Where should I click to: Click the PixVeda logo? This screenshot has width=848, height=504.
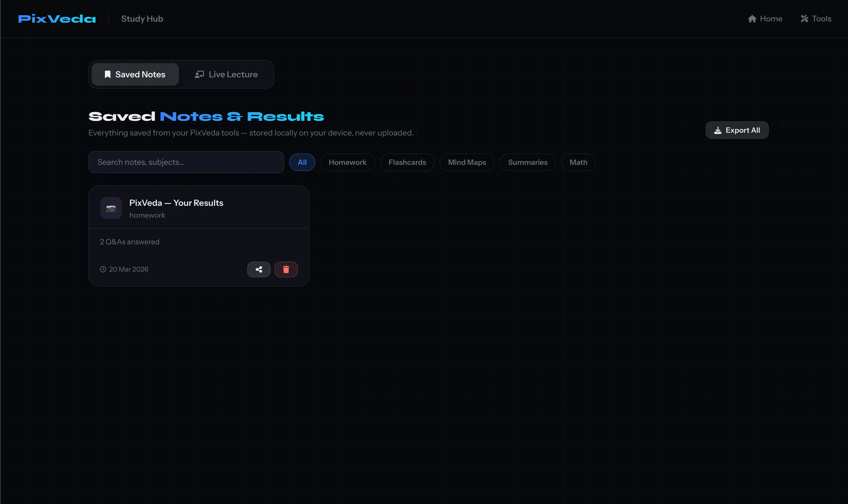point(57,19)
